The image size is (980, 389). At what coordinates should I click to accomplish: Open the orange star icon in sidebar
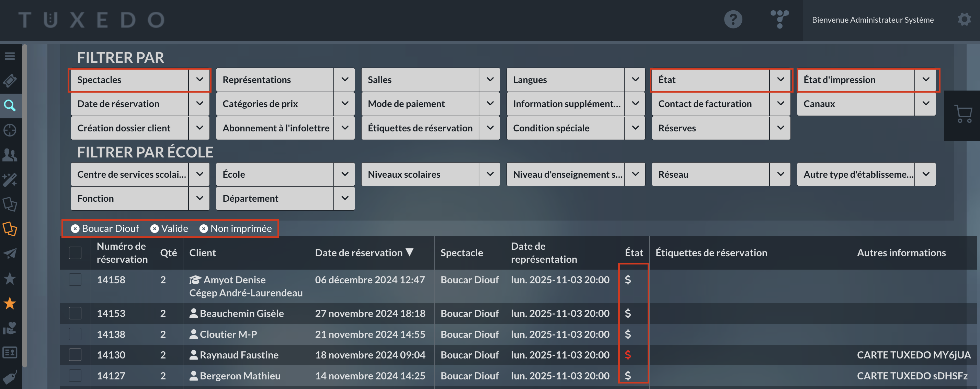pyautogui.click(x=10, y=304)
